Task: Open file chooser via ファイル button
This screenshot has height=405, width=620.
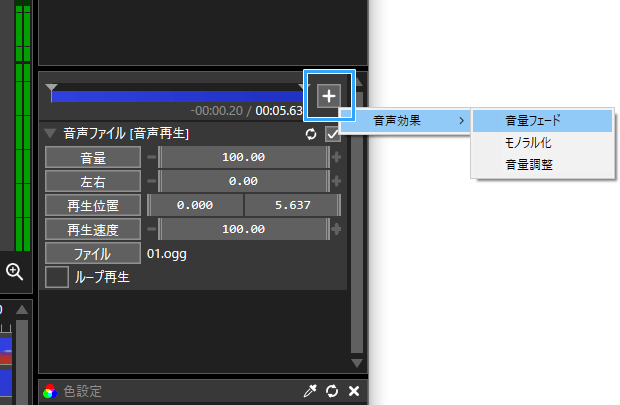Action: tap(93, 254)
